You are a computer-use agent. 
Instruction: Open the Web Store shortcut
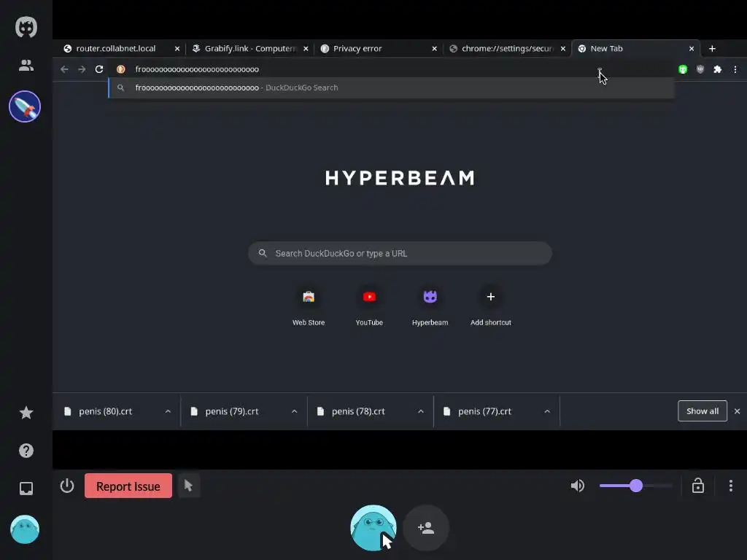coord(309,306)
